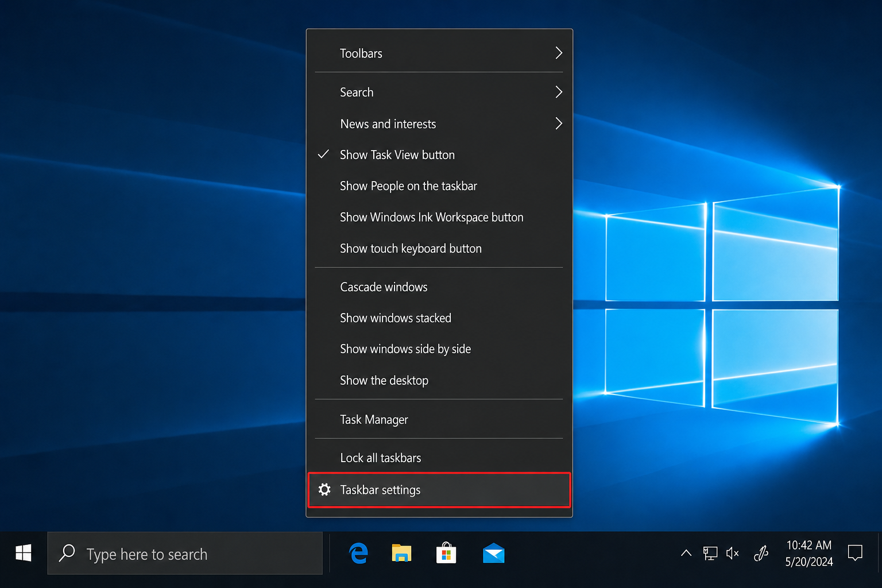Image resolution: width=882 pixels, height=588 pixels.
Task: Choose Show windows side by side
Action: tap(439, 349)
